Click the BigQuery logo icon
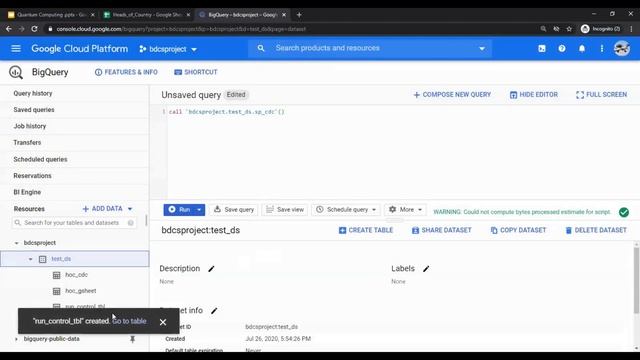The width and height of the screenshot is (640, 360). click(16, 72)
